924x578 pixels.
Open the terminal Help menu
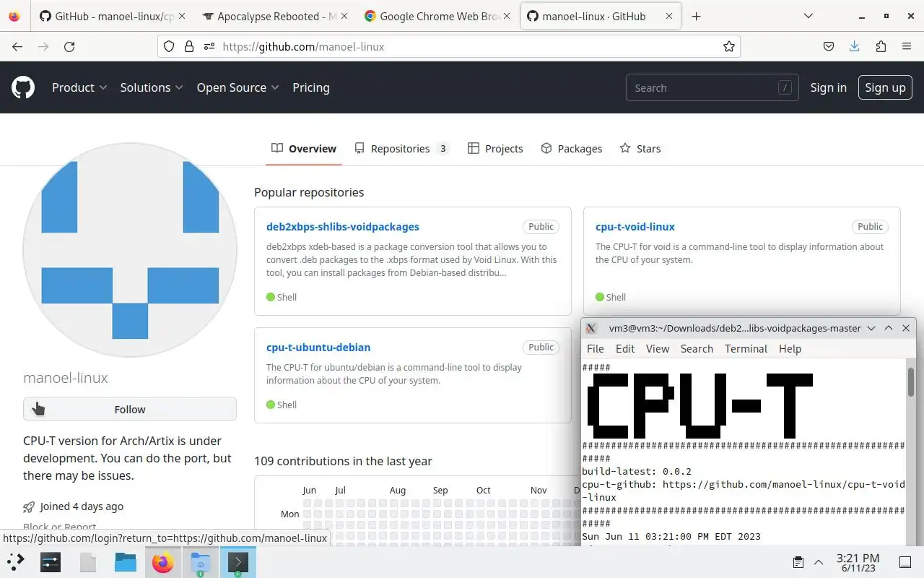(790, 348)
